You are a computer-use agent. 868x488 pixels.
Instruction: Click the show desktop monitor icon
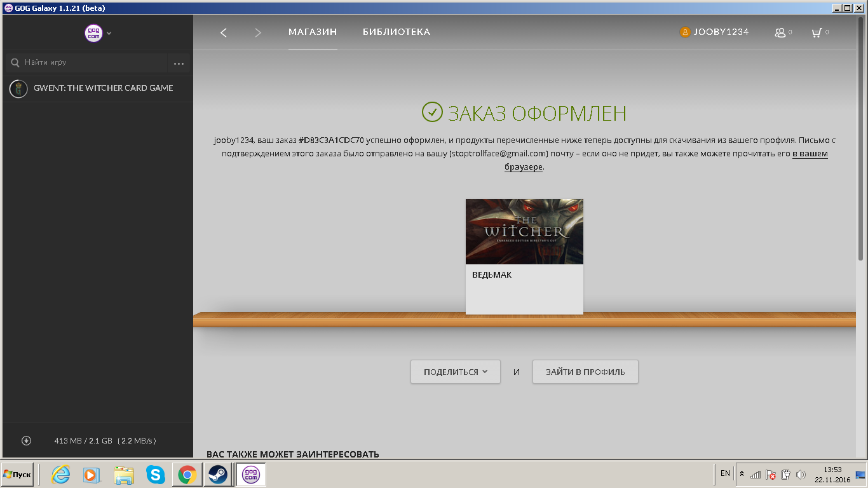click(860, 475)
